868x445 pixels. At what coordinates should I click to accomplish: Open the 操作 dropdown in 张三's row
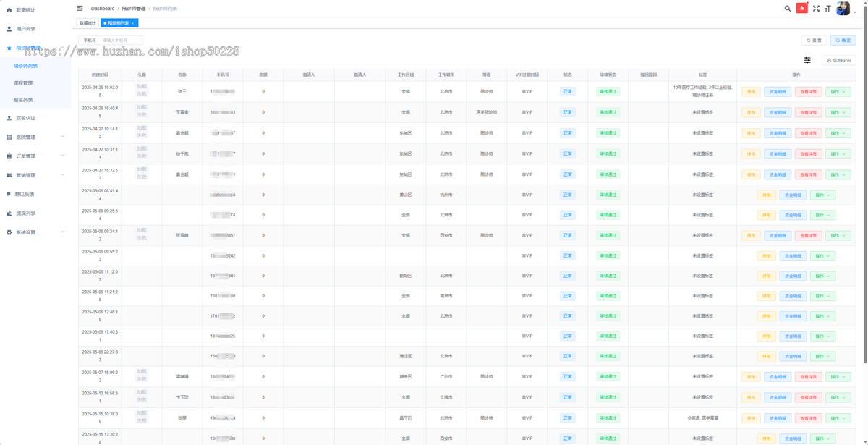tap(838, 92)
